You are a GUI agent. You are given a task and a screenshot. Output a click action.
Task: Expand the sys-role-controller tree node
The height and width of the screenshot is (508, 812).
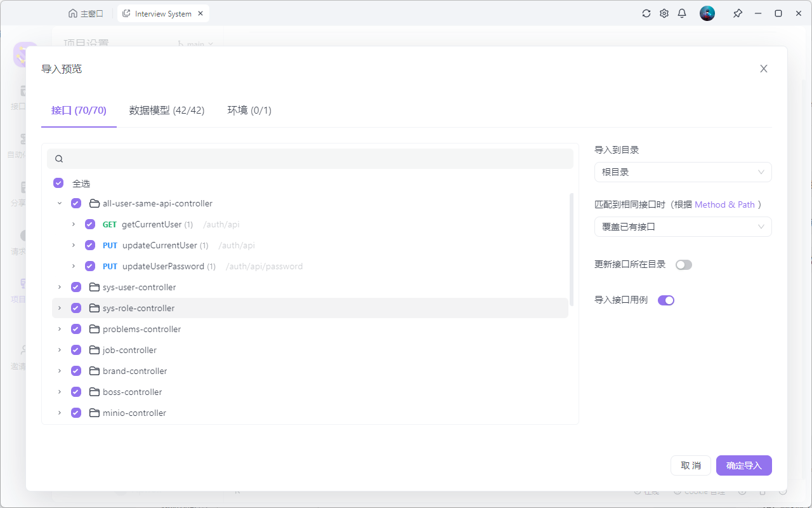59,308
